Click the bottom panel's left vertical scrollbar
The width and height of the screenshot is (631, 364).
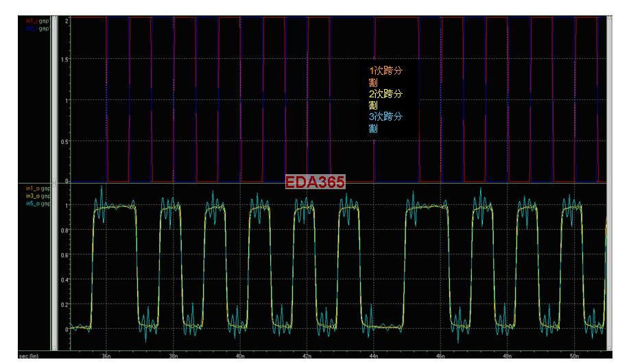click(x=54, y=267)
